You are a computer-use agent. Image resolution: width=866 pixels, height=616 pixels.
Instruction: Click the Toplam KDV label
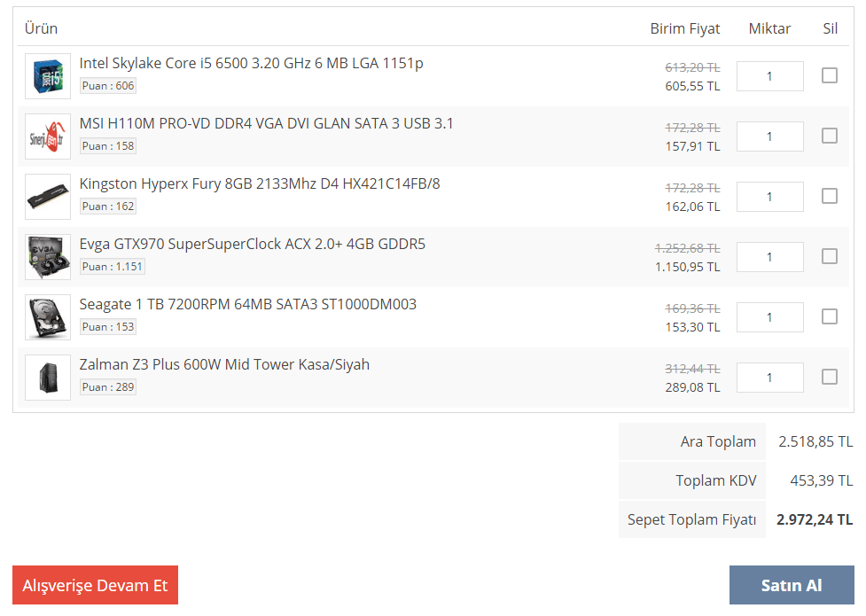pyautogui.click(x=716, y=480)
